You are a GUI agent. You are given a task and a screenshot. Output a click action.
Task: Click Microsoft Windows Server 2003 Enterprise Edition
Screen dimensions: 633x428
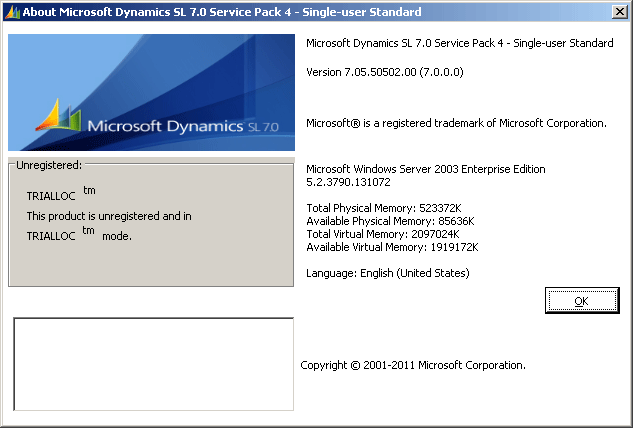(x=425, y=169)
